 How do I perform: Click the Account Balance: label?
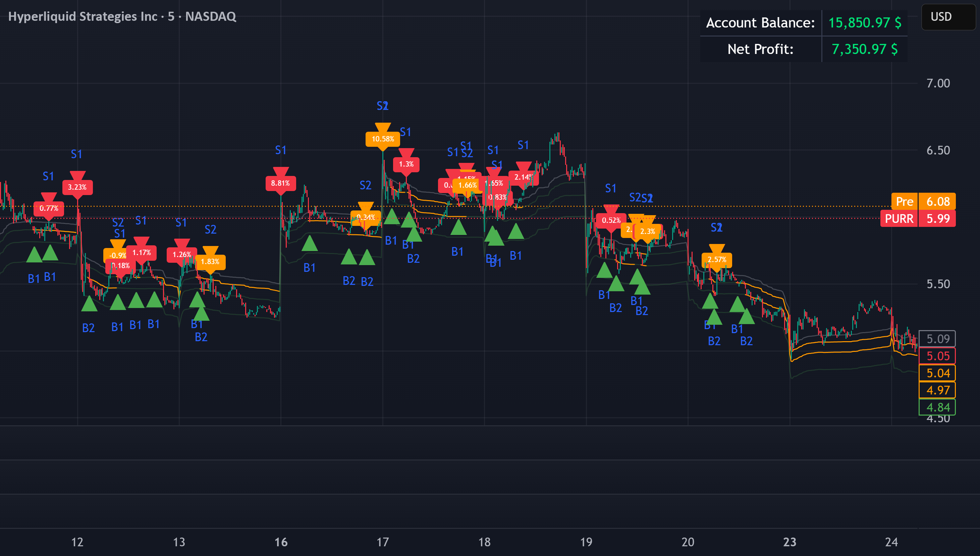click(x=760, y=23)
